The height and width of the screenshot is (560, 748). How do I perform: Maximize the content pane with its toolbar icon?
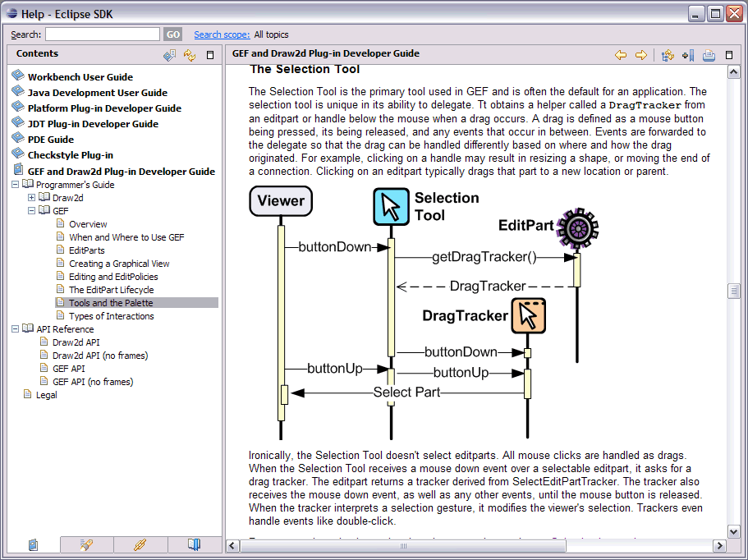point(729,55)
